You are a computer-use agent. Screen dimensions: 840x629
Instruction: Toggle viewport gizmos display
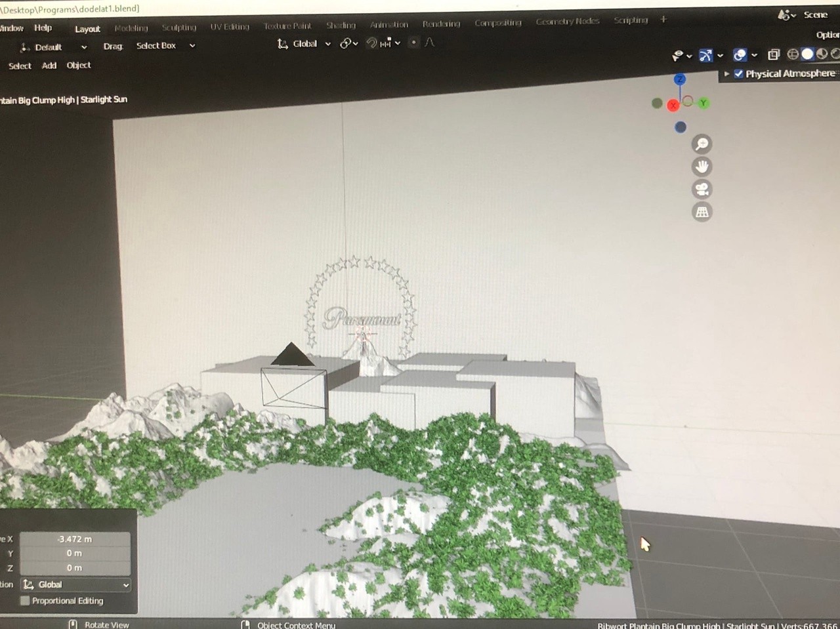click(705, 56)
